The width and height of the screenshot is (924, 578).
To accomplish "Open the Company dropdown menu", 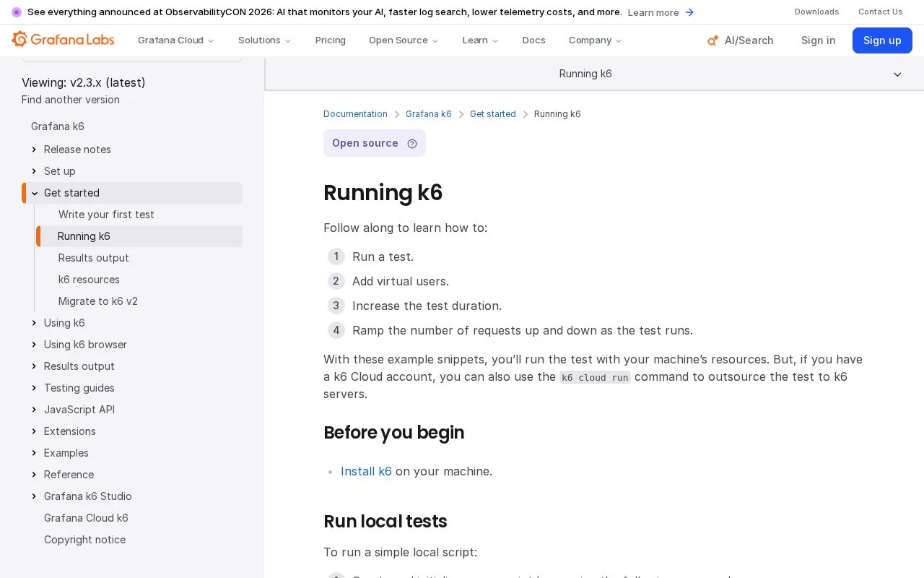I will click(x=596, y=40).
